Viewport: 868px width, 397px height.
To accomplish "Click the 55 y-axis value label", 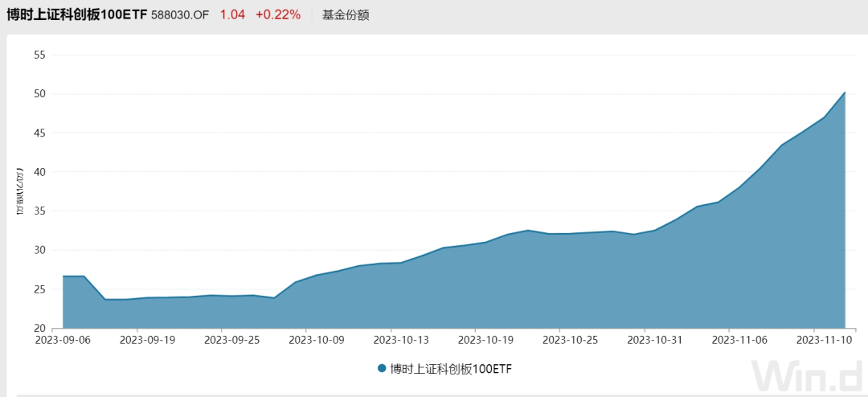I will tap(40, 55).
